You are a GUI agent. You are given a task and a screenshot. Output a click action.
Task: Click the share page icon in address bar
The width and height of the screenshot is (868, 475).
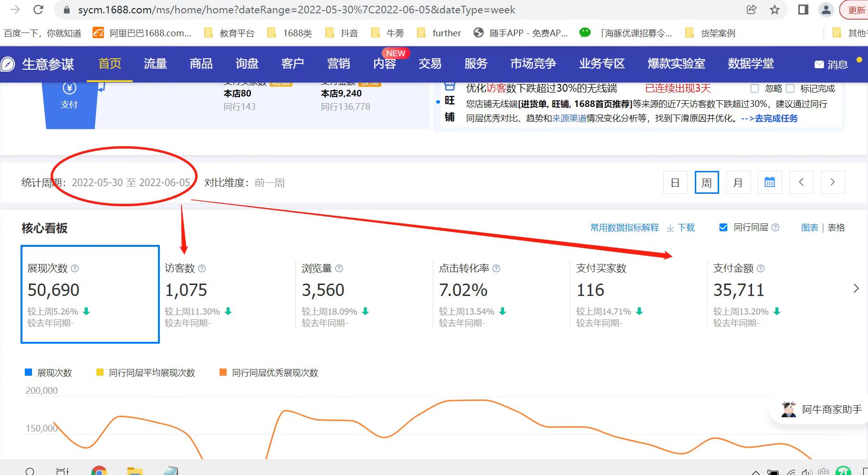pyautogui.click(x=752, y=10)
